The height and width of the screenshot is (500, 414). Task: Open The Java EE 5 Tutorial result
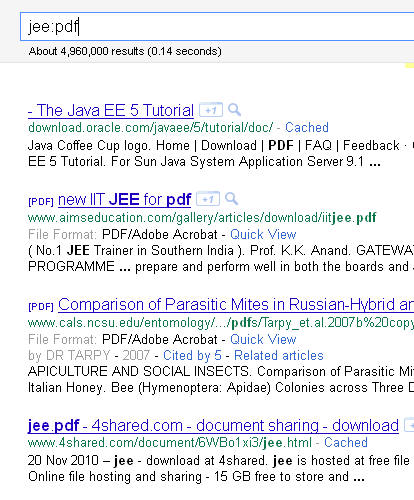click(111, 110)
